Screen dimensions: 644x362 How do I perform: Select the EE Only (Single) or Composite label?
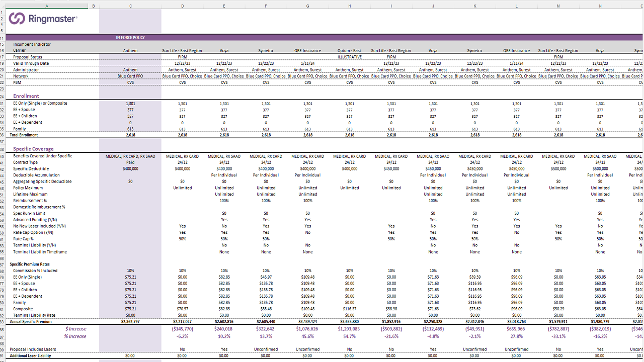[40, 103]
